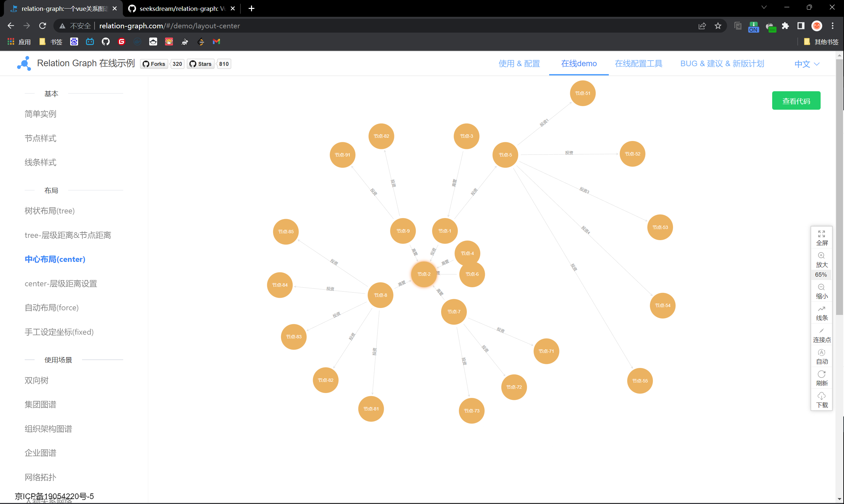Click the 65% zoom level indicator

tap(821, 274)
